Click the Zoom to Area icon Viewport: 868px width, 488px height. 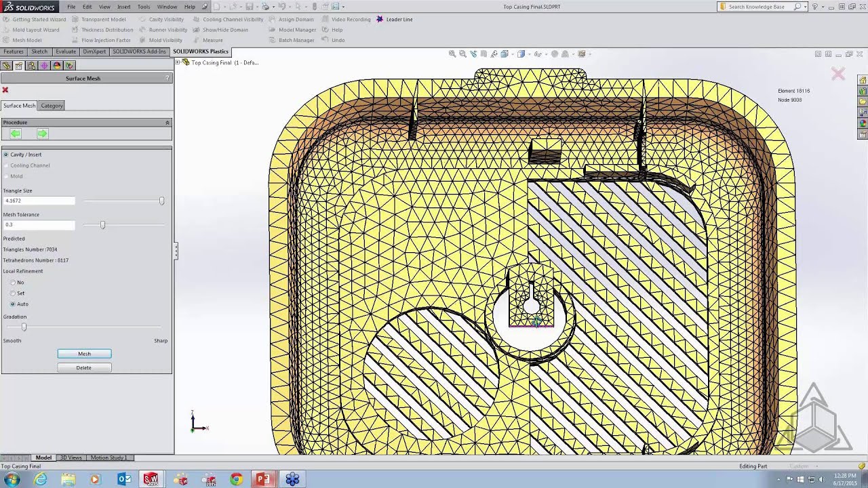pyautogui.click(x=462, y=54)
